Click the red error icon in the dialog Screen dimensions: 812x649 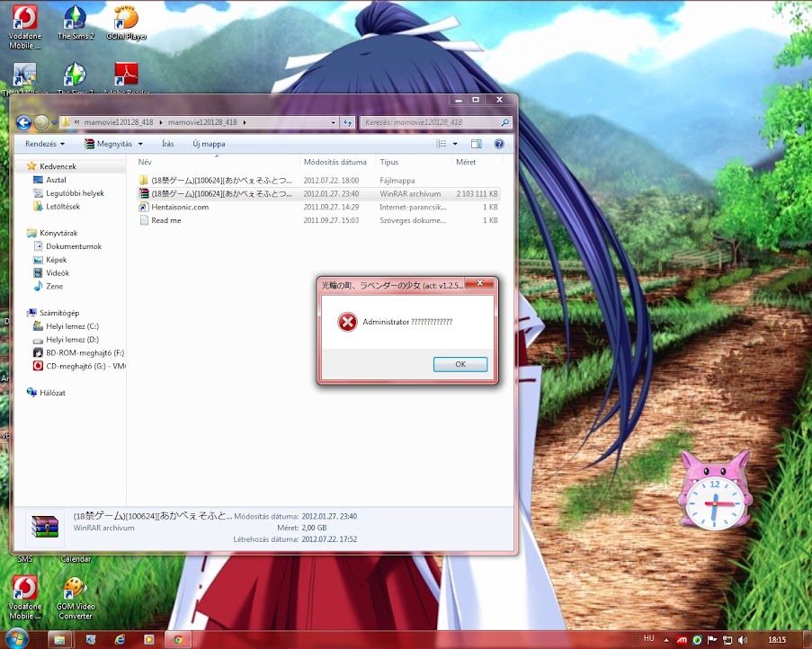click(x=347, y=322)
